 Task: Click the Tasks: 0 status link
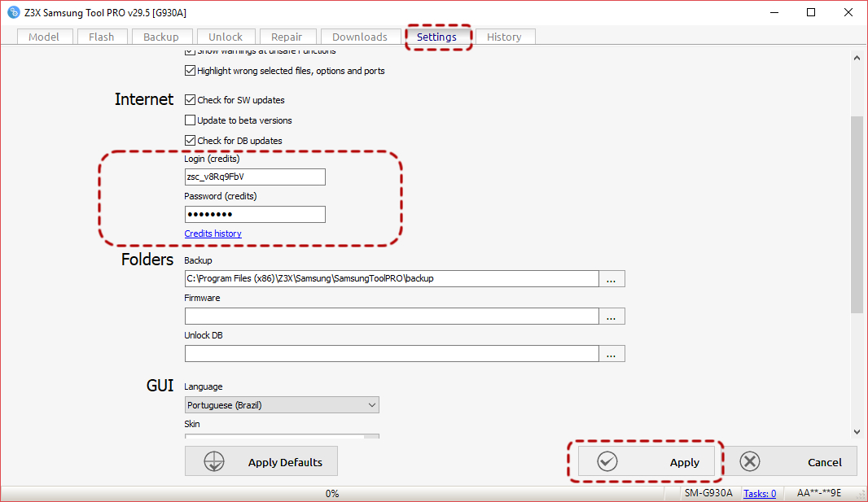(760, 493)
